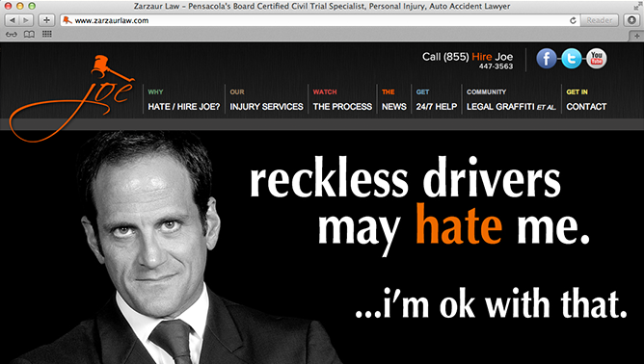Go forward with the Safari forward arrow
644x364 pixels.
26,20
